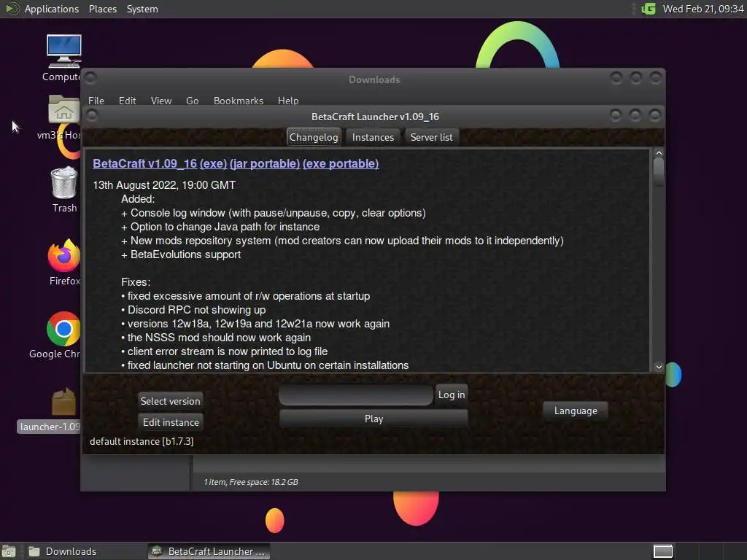747x560 pixels.
Task: Click the Select version button
Action: 170,401
